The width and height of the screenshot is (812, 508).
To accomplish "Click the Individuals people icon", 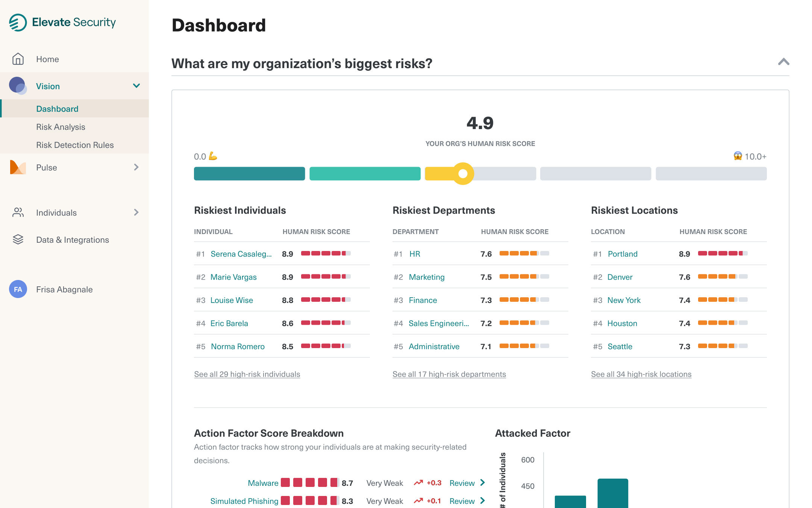I will [18, 213].
